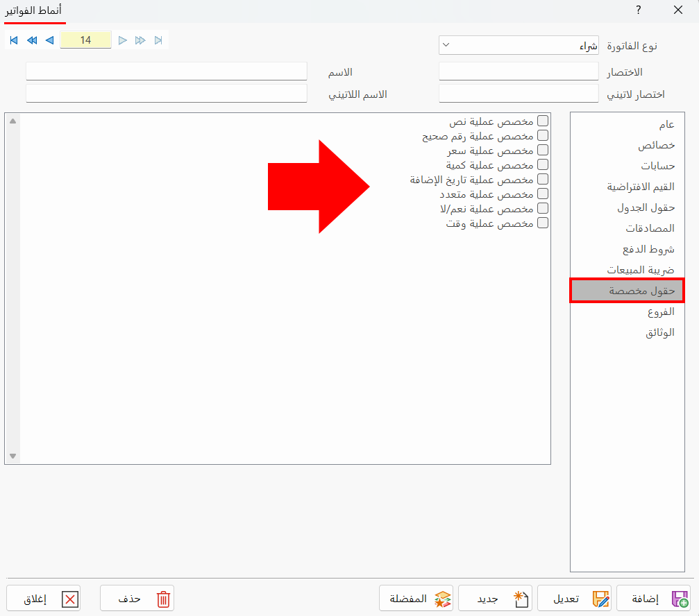Click the list scroll down arrow
Screen dimensions: 699x616
[x=13, y=456]
